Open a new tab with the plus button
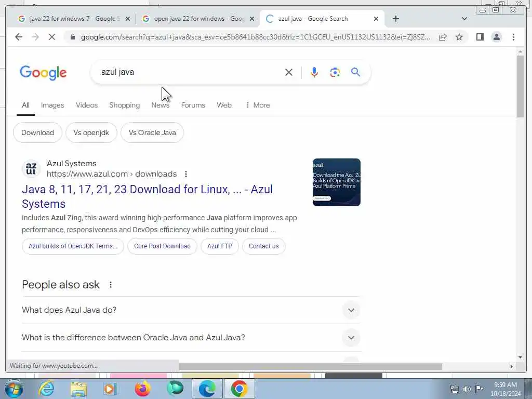The image size is (532, 399). (395, 19)
